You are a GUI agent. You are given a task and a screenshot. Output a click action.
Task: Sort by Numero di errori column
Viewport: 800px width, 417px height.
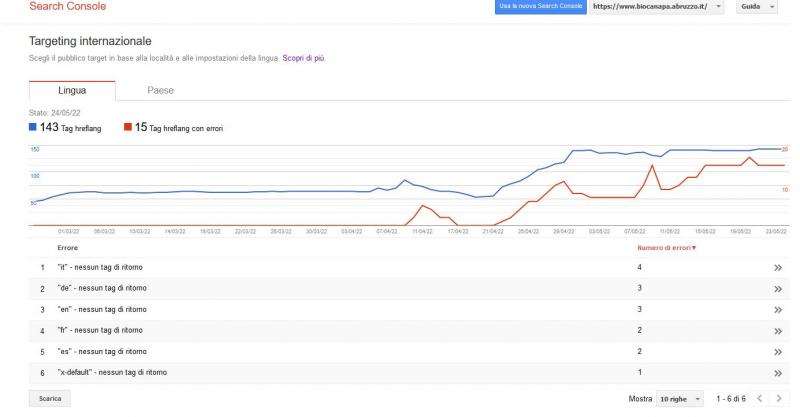[666, 247]
